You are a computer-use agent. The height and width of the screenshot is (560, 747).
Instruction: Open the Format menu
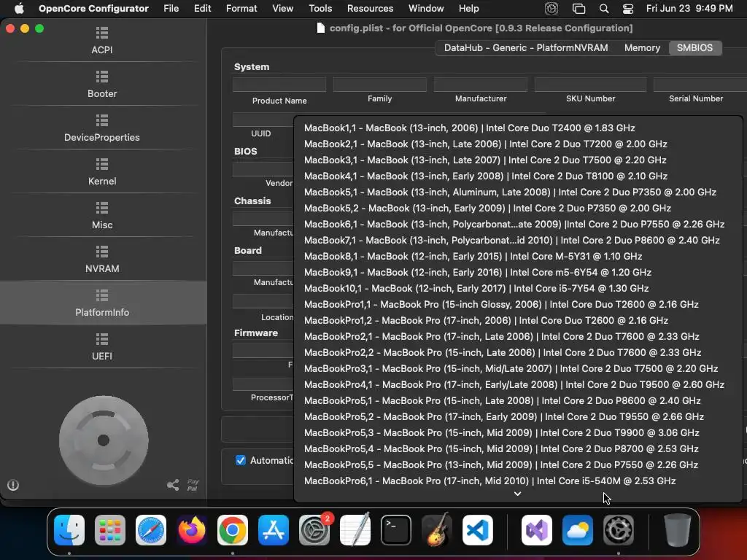[241, 9]
